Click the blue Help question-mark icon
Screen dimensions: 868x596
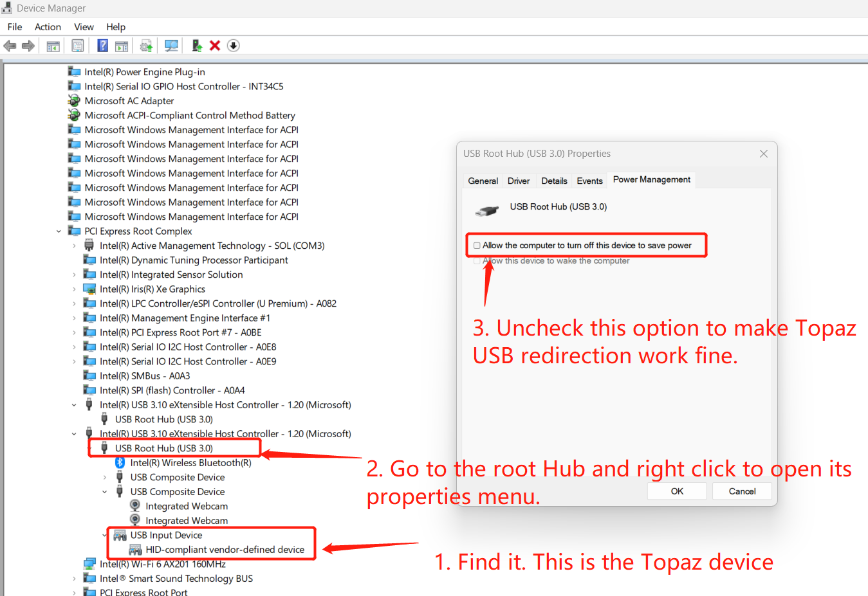(102, 46)
